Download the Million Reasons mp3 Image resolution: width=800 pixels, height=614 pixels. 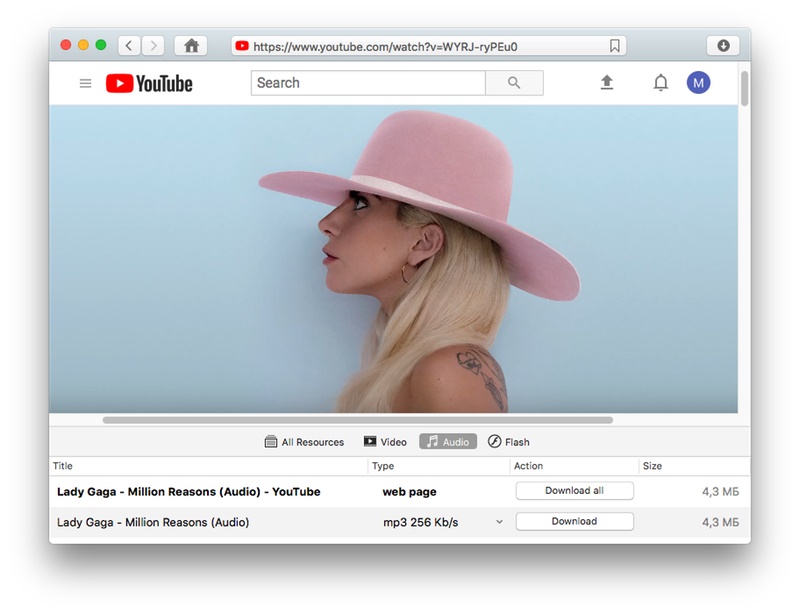click(x=574, y=522)
